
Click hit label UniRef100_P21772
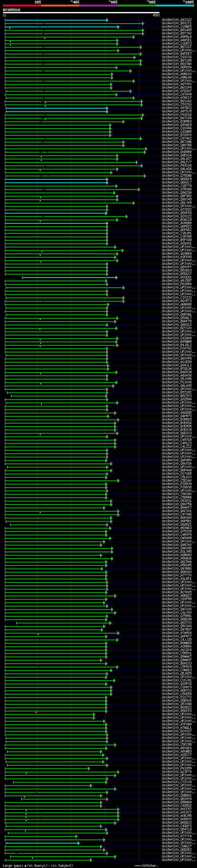(177, 698)
